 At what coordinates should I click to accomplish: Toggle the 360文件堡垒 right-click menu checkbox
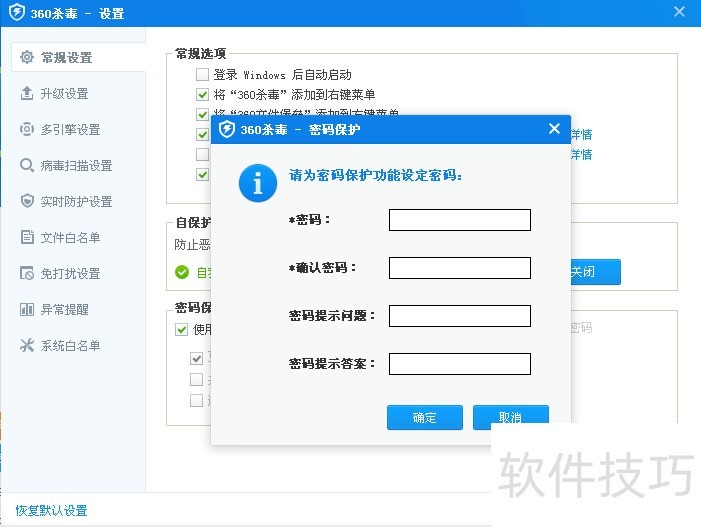point(203,114)
